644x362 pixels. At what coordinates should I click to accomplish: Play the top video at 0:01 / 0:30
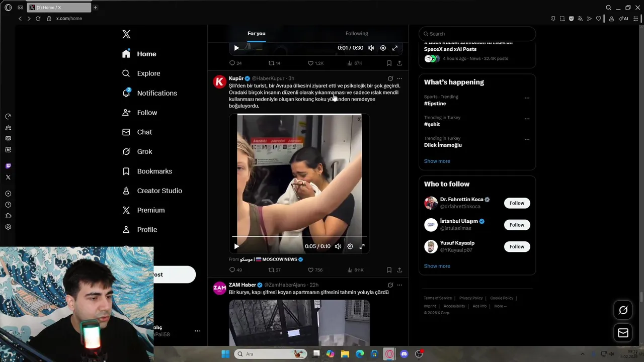point(236,48)
